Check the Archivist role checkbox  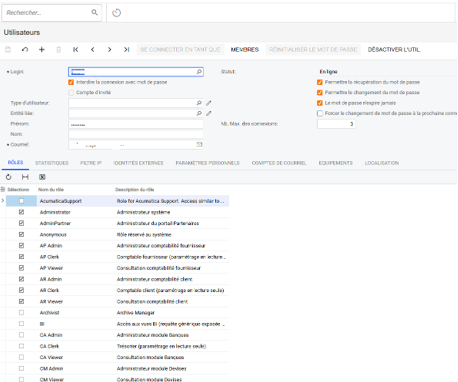[21, 313]
